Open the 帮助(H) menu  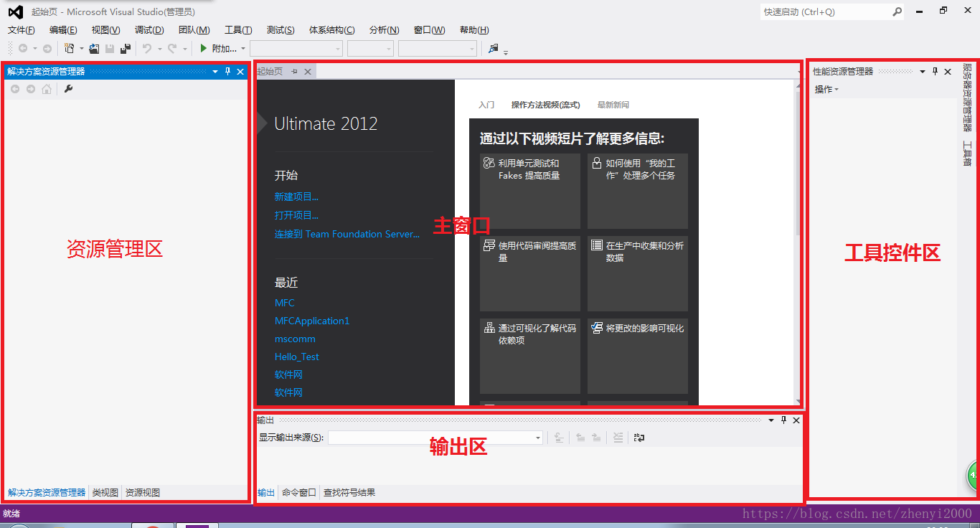click(x=474, y=29)
